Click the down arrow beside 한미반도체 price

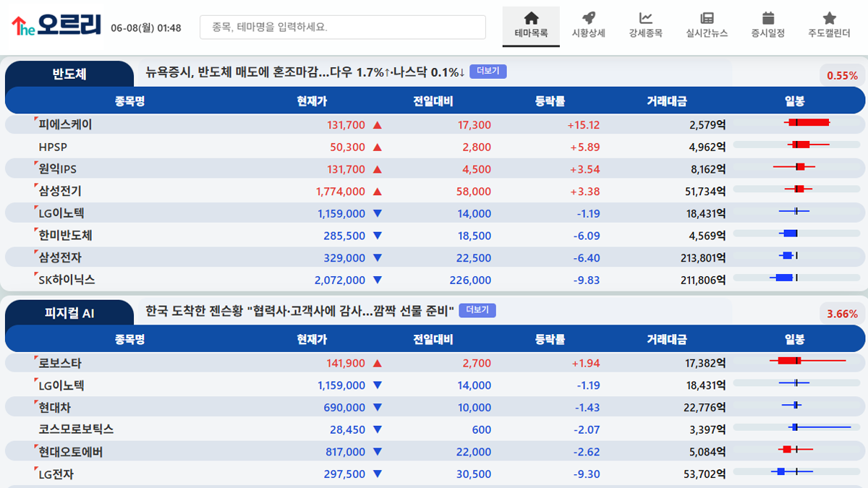pos(376,236)
